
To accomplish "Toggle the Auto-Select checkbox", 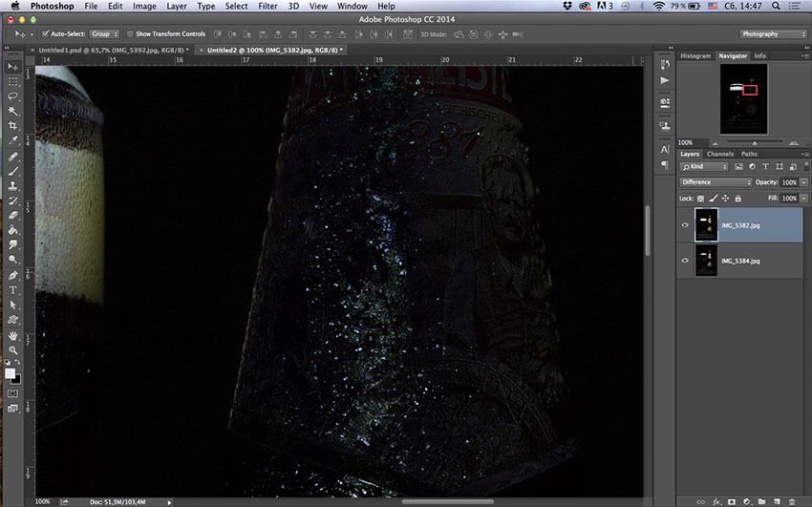I will pos(45,33).
